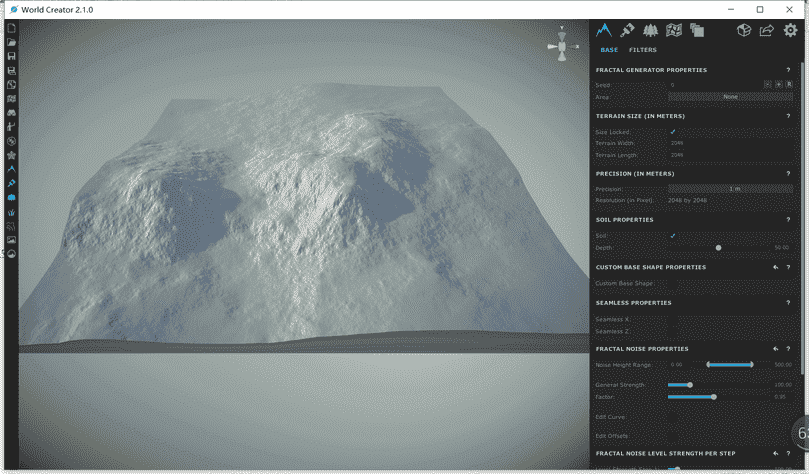Click the seed randomize R button
The width and height of the screenshot is (809, 474).
tap(789, 85)
